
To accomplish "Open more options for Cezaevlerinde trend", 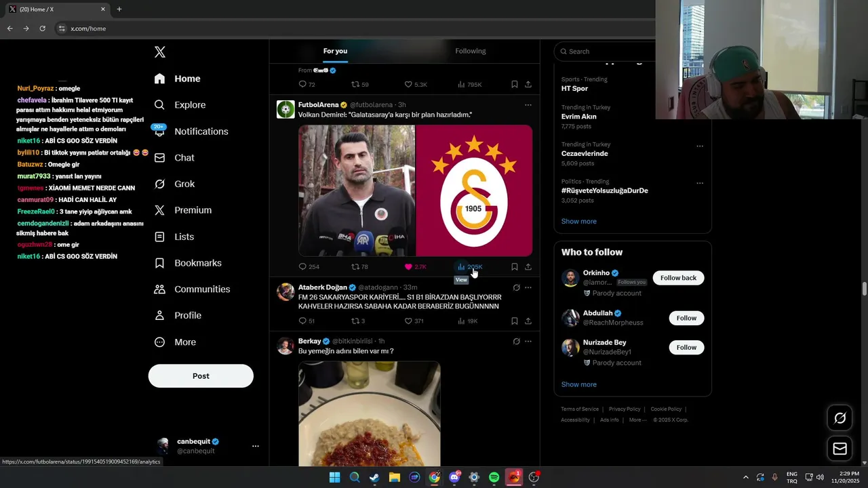I will [x=700, y=146].
